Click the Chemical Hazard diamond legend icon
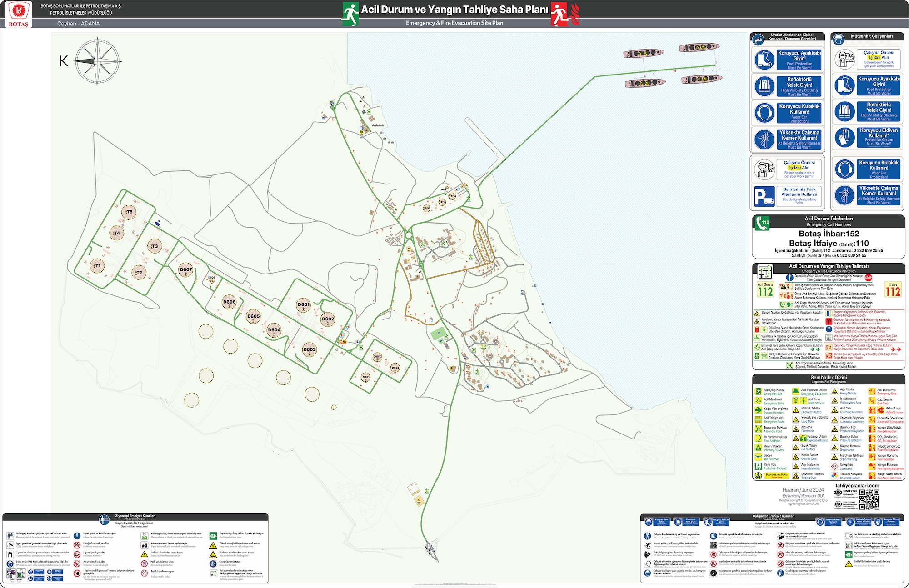Viewport: 909px width, 588px height. (834, 476)
